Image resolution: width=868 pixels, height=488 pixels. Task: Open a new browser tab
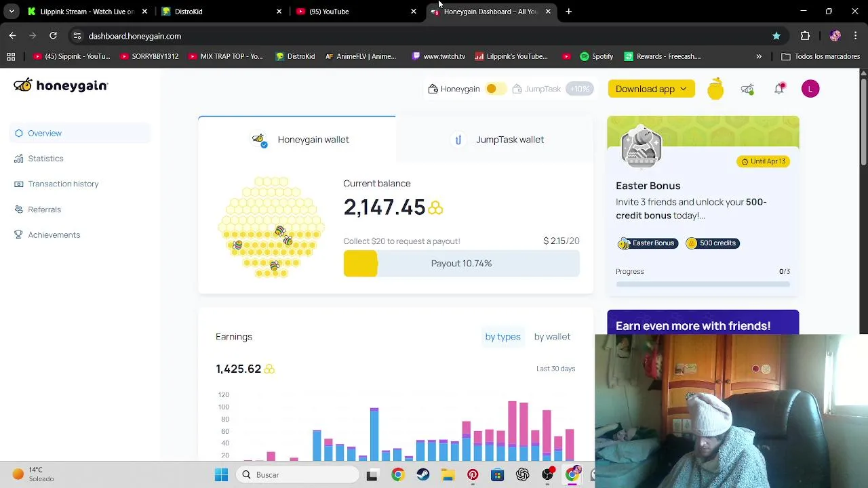(568, 12)
